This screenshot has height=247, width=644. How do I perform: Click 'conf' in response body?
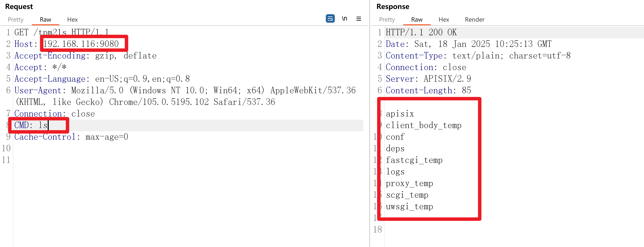tap(395, 137)
